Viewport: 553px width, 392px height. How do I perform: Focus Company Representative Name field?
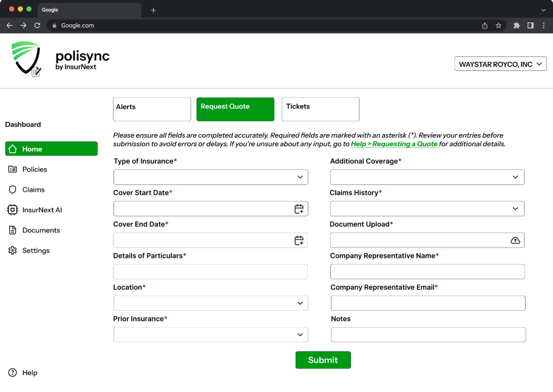click(x=427, y=272)
